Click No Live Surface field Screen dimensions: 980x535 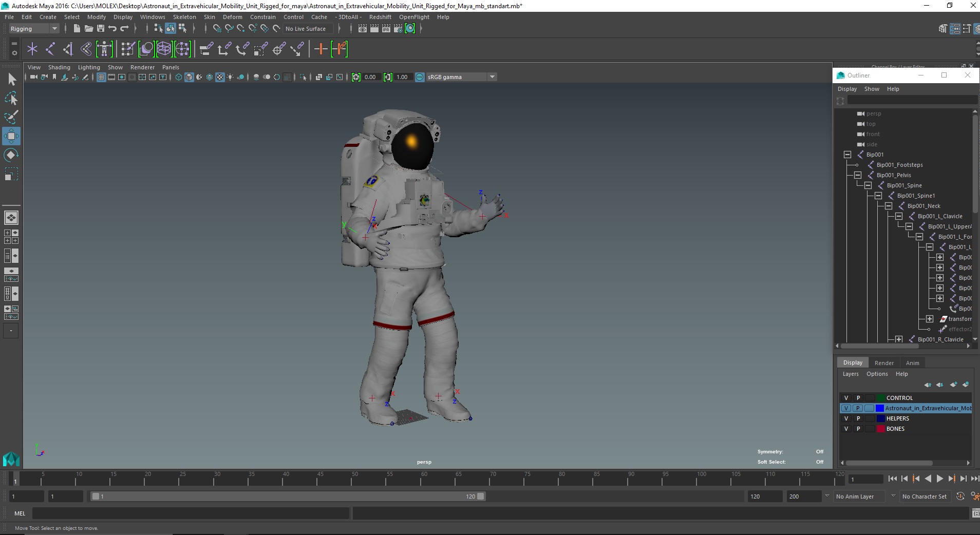click(307, 29)
